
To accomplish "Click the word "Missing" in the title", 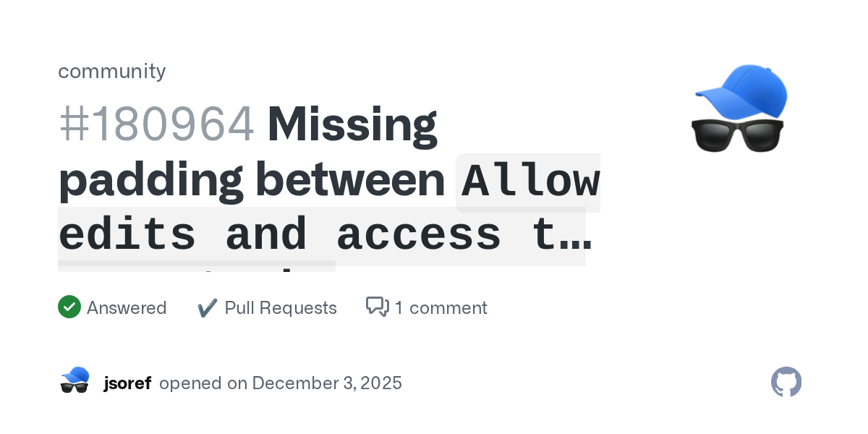I will click(352, 124).
